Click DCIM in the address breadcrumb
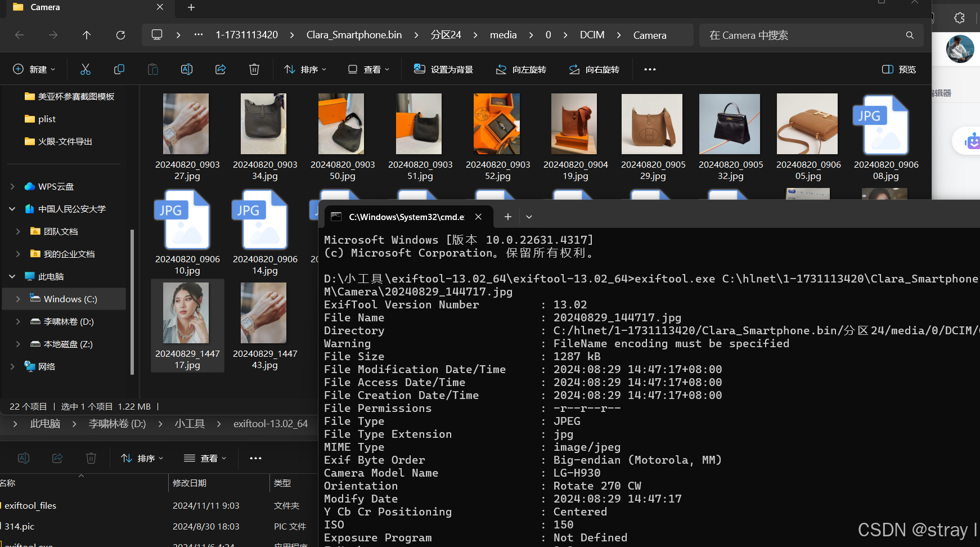This screenshot has width=980, height=547. (x=592, y=35)
